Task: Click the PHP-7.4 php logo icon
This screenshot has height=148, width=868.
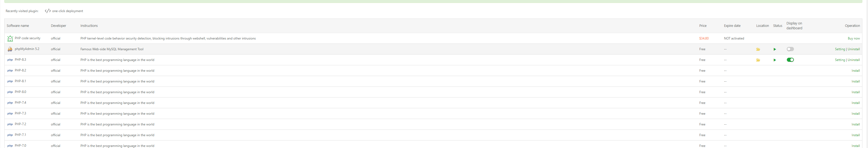Action: point(10,103)
